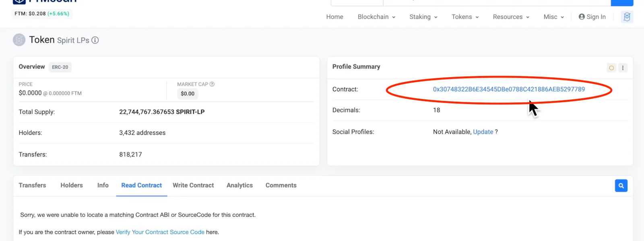The image size is (644, 241).
Task: Open three-dot menu in Profile Summary
Action: (623, 68)
